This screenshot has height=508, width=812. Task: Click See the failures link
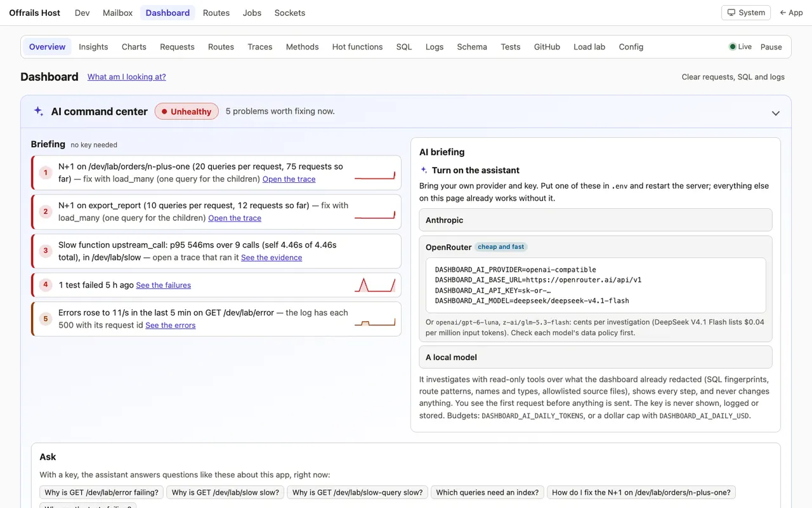click(x=164, y=285)
